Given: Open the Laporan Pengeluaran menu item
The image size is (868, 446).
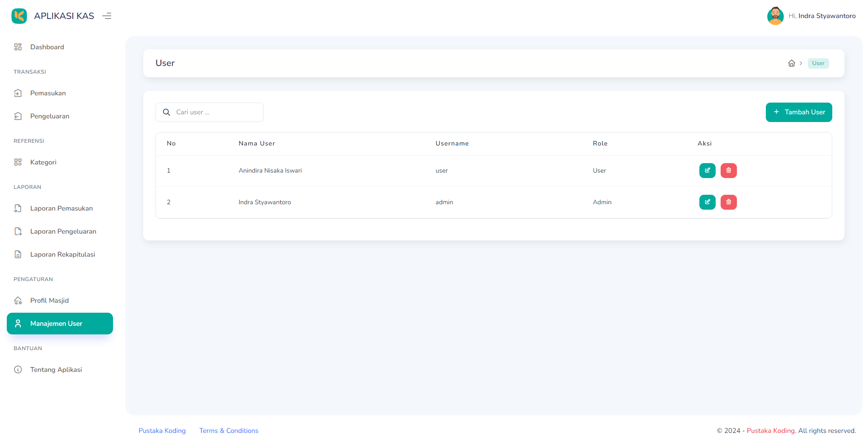Looking at the screenshot, I should [x=63, y=231].
